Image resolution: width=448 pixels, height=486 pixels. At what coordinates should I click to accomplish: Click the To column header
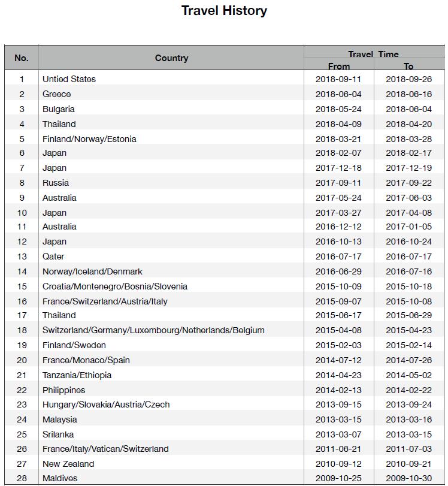click(x=408, y=66)
